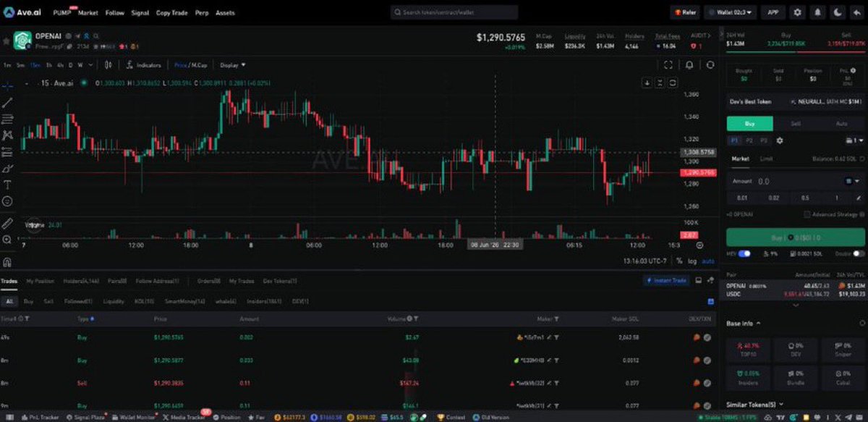Open preset settings gear beside P3
868x422 pixels.
(780, 140)
